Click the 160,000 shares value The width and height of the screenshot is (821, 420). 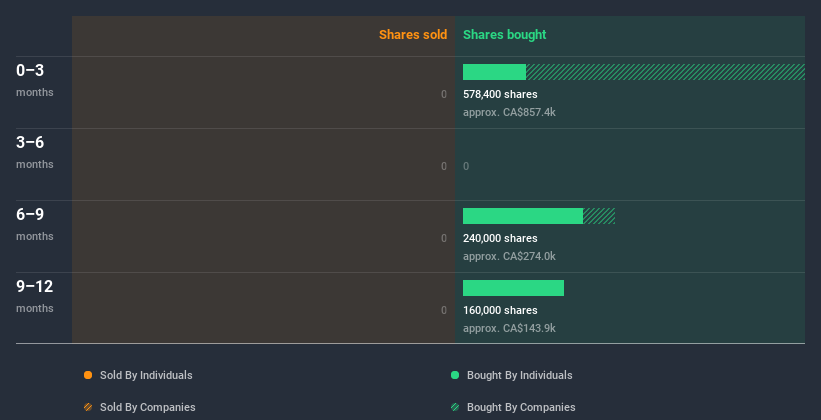click(500, 310)
